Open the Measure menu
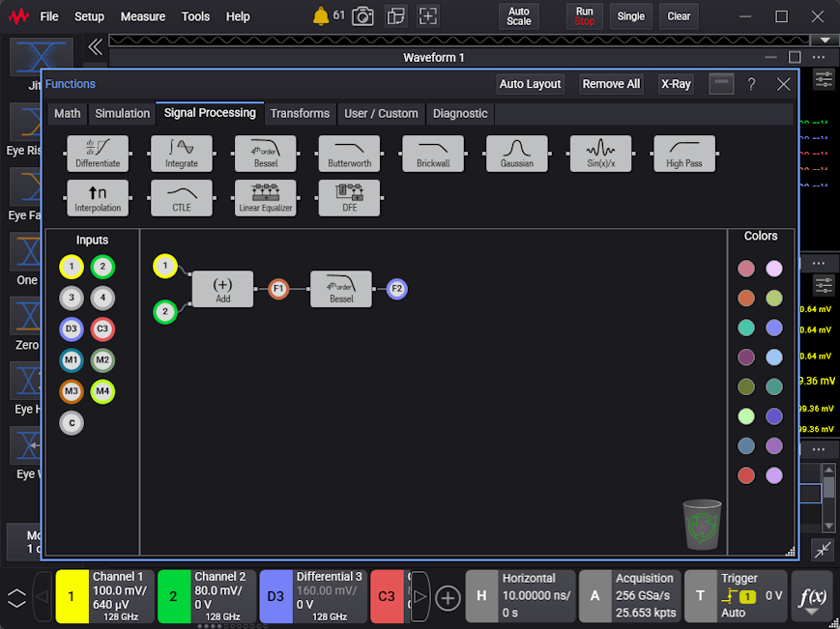Screen dimensions: 840x629 143,16
